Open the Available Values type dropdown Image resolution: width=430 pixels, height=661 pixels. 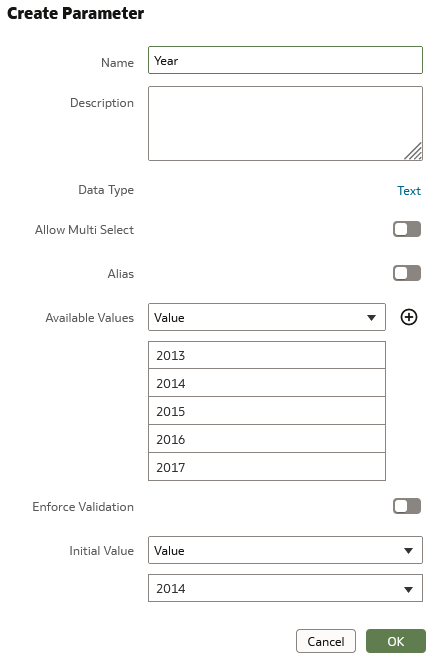coord(266,317)
